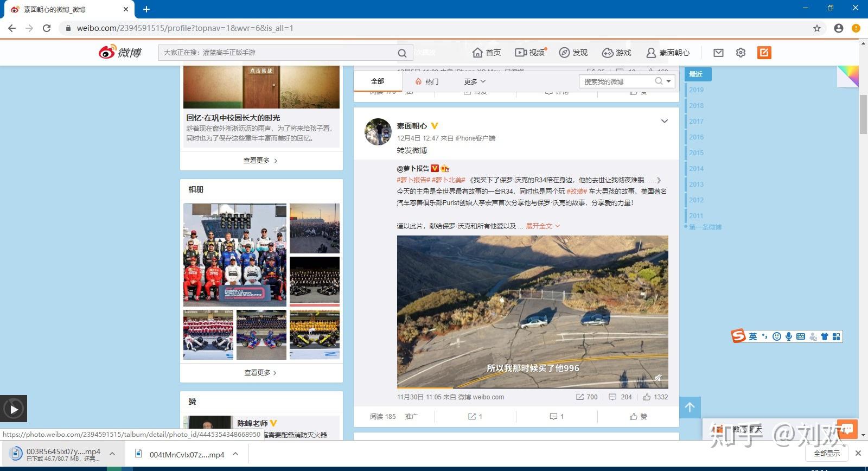The width and height of the screenshot is (868, 471).
Task: Click 第一条微博 link
Action: (x=705, y=227)
